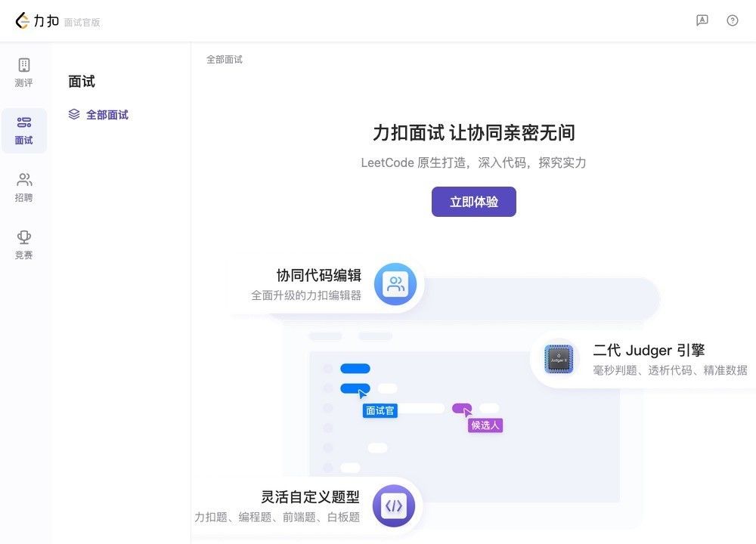Image resolution: width=756 pixels, height=544 pixels.
Task: Select 全部面试 in the side panel
Action: tap(107, 115)
